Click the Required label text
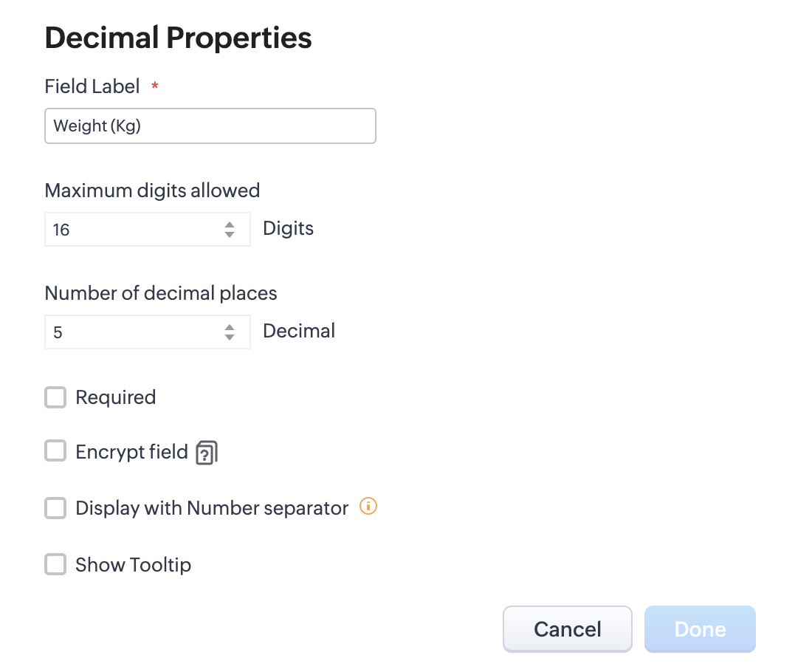812x672 pixels. pos(116,398)
